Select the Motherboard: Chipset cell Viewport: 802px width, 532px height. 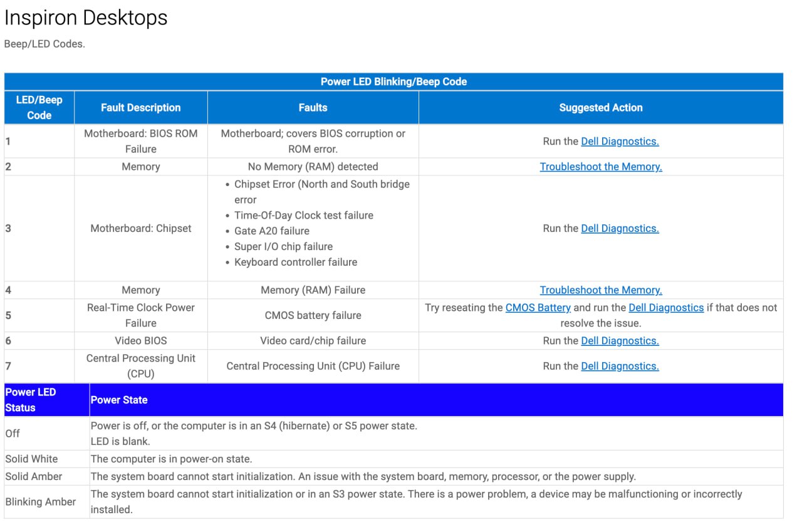pyautogui.click(x=141, y=228)
